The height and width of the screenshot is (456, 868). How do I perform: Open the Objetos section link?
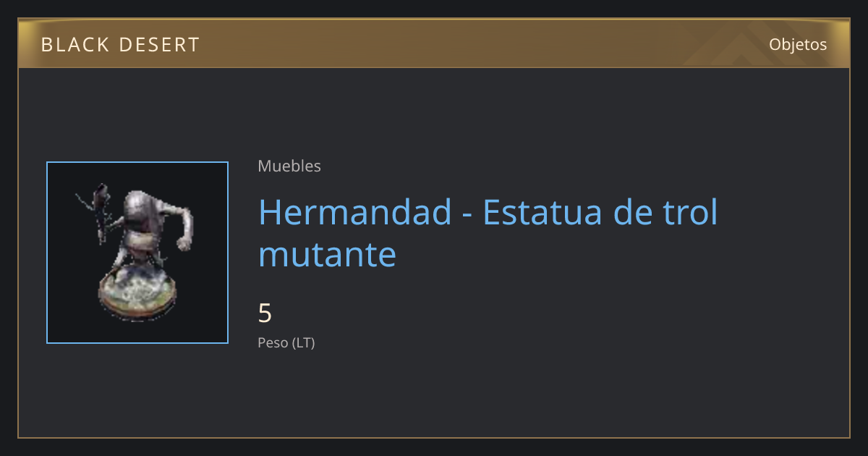(x=798, y=44)
